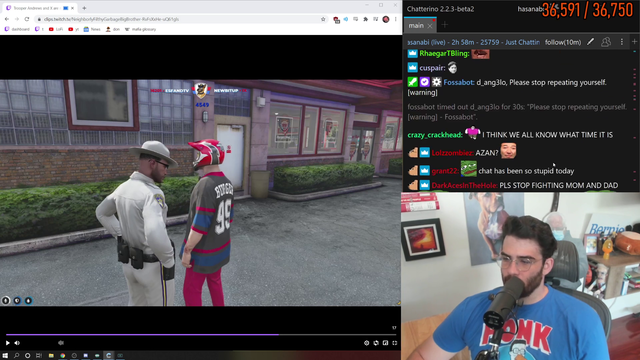This screenshot has height=360, width=640.
Task: Toggle clip player fullscreen mode
Action: click(395, 343)
